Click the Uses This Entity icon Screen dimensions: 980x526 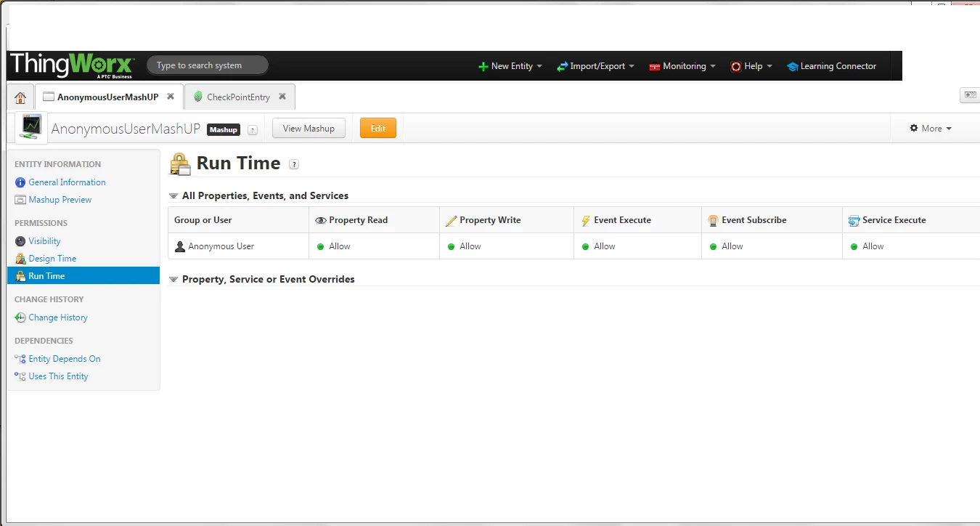(x=20, y=376)
